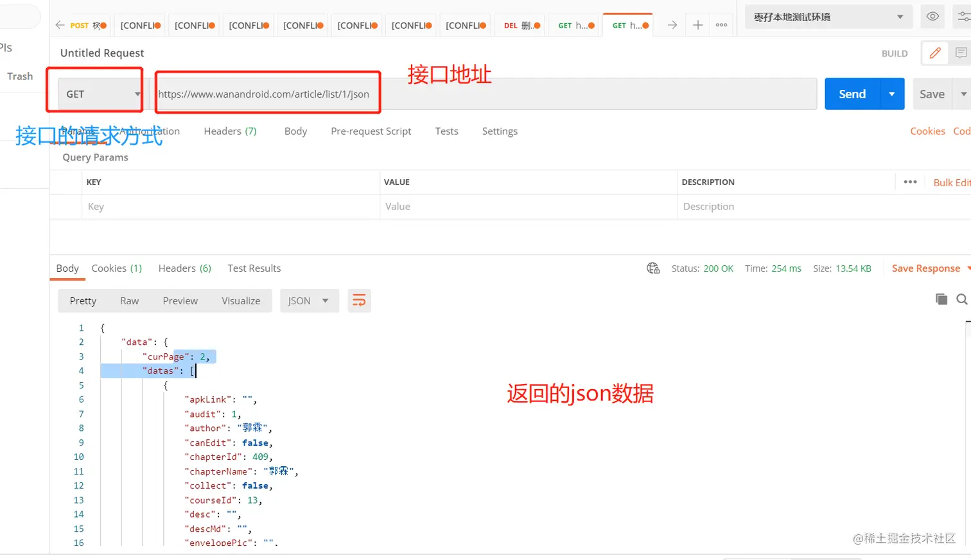
Task: Switch the response view to Raw
Action: point(129,301)
